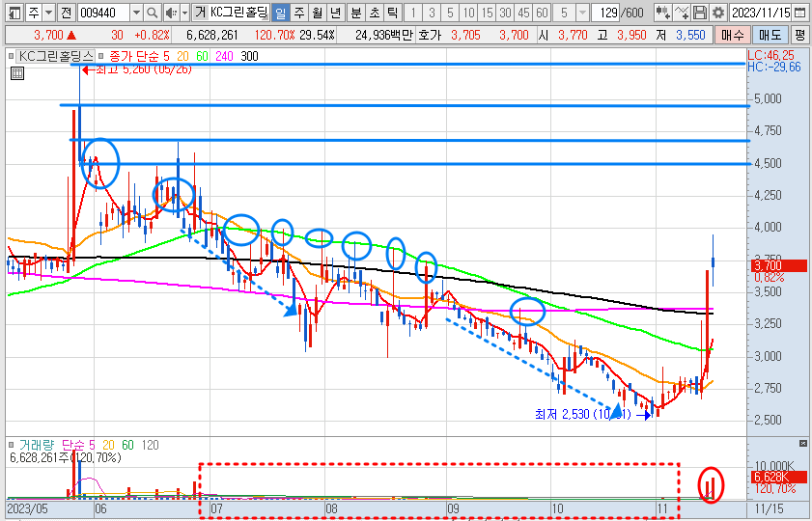The width and height of the screenshot is (812, 521).
Task: Switch to the 주 weekly chart tab
Action: (x=298, y=13)
